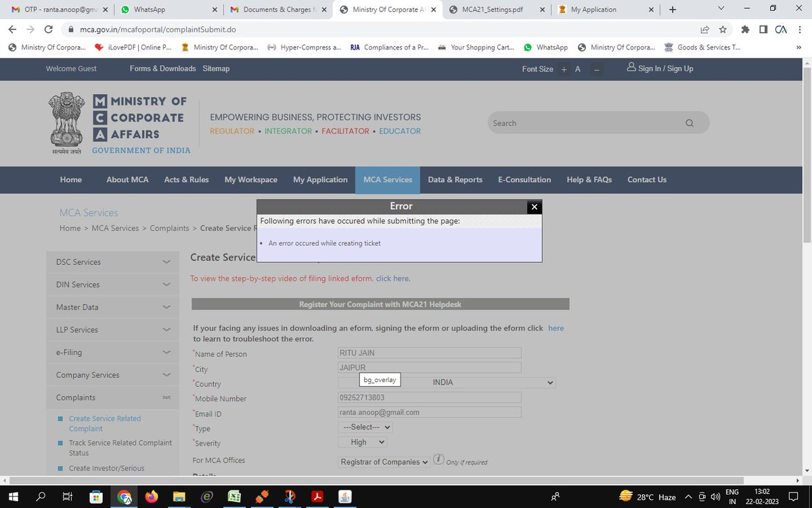Click the Ministry of Corporate Affairs emblem logo
This screenshot has width=812, height=508.
[66, 122]
